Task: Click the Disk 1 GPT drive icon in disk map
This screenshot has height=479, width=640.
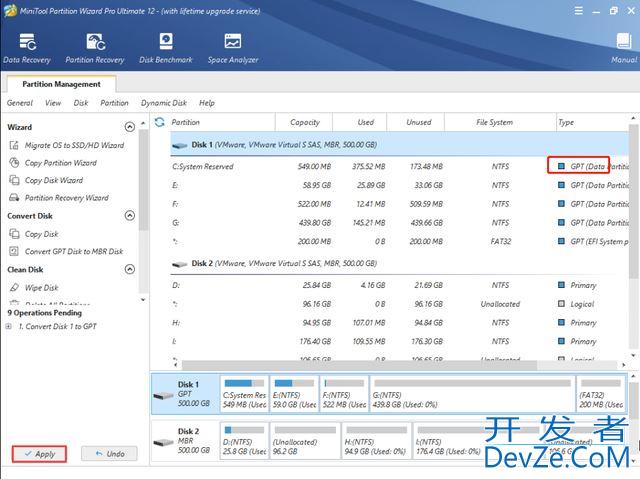Action: point(163,395)
